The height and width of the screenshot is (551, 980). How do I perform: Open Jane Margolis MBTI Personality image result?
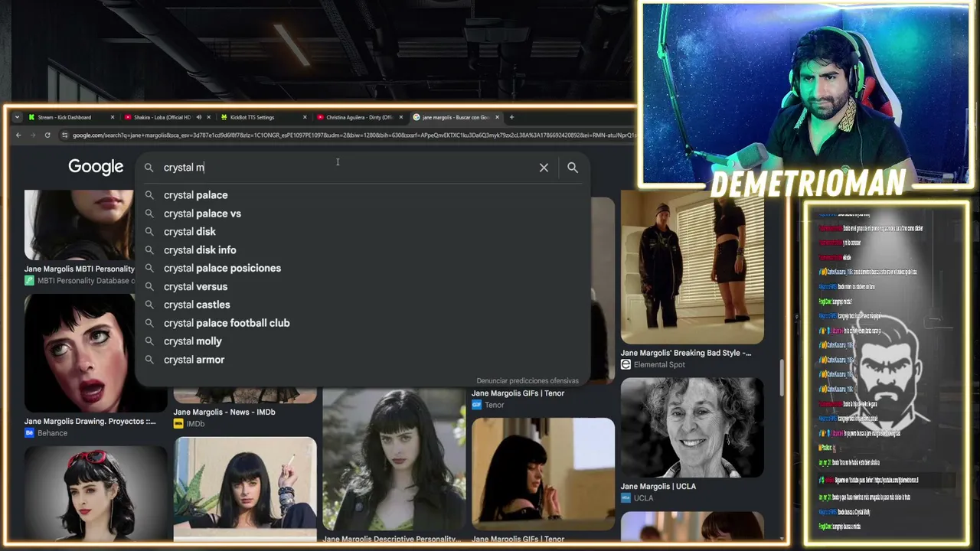coord(80,225)
